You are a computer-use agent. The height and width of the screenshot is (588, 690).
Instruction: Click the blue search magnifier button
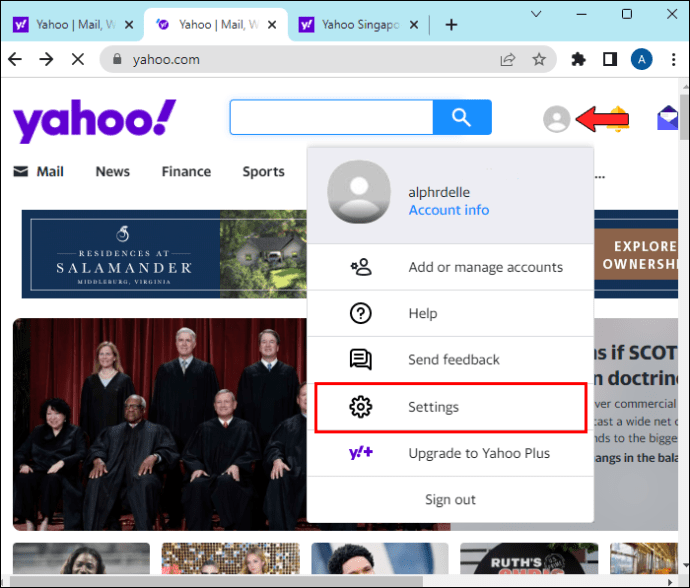pyautogui.click(x=462, y=117)
